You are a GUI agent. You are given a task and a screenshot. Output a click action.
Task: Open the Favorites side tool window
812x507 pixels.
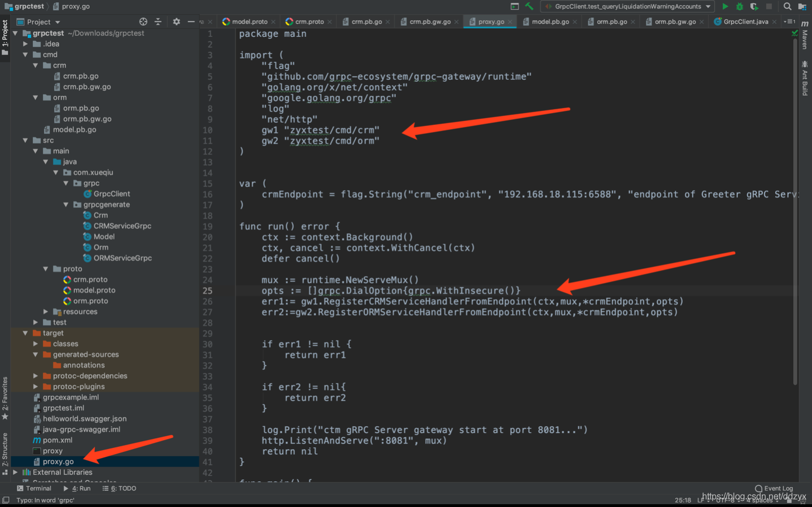point(5,398)
